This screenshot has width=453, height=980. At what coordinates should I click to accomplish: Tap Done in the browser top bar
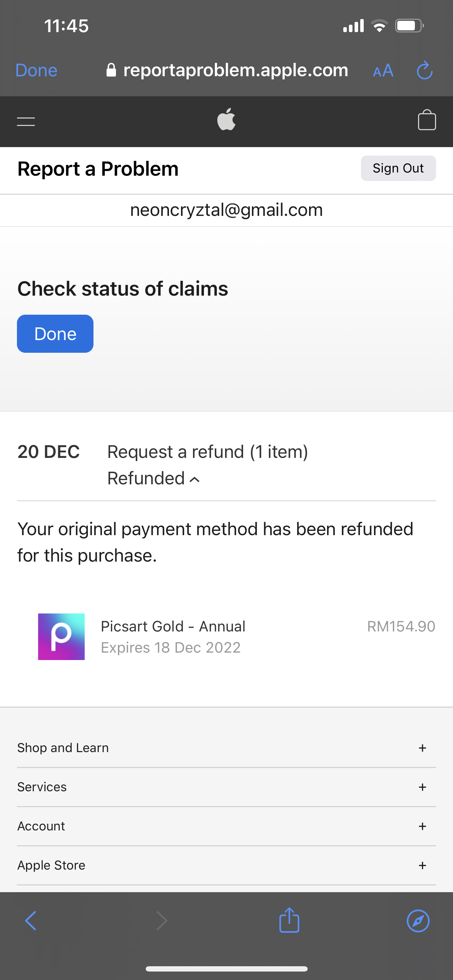click(36, 71)
